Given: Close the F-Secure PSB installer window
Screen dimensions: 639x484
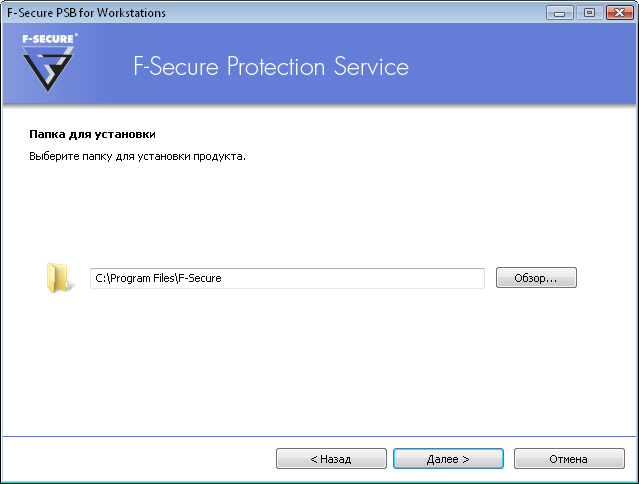Looking at the screenshot, I should tap(616, 12).
